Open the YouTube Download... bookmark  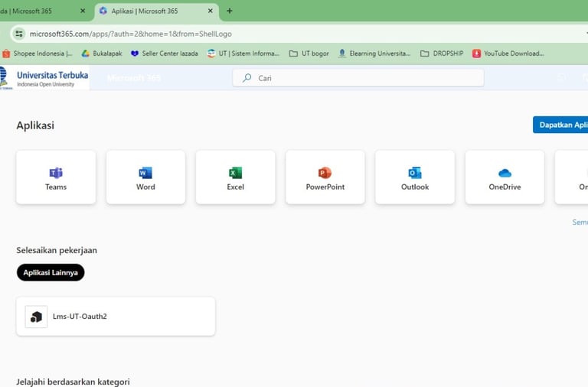508,54
